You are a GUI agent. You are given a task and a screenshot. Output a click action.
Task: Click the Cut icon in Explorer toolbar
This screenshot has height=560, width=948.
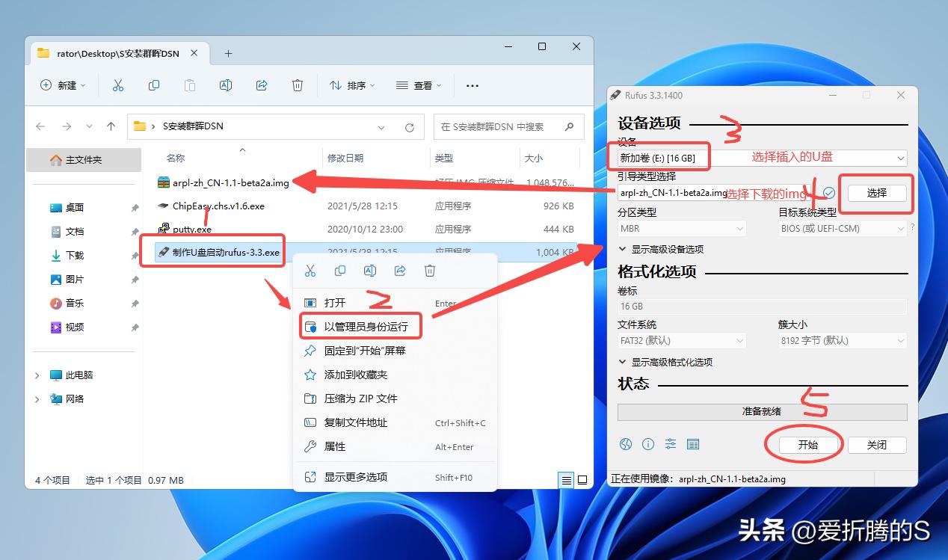coord(117,85)
